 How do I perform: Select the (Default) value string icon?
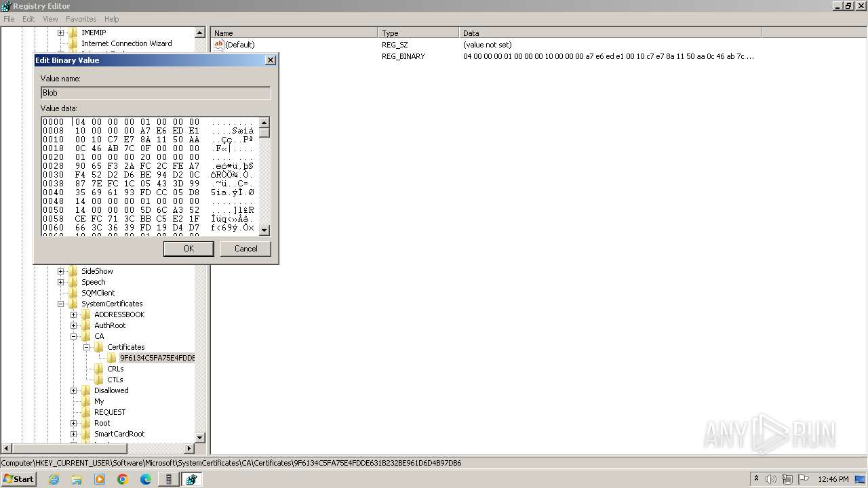tap(219, 45)
